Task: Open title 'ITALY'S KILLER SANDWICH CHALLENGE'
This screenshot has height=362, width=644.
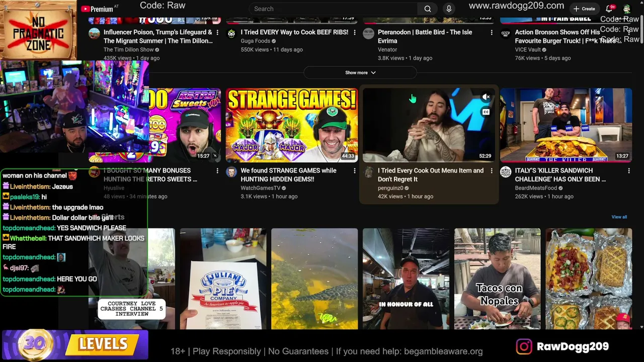Action: click(x=560, y=175)
